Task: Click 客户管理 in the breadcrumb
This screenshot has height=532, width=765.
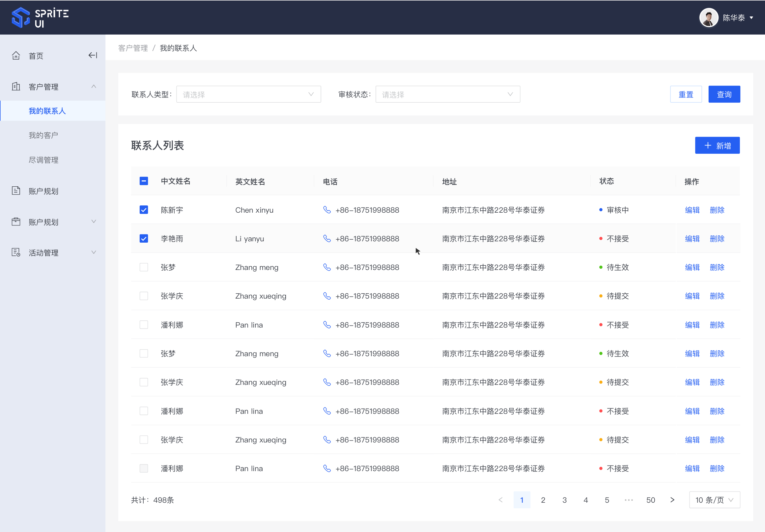Action: (133, 48)
